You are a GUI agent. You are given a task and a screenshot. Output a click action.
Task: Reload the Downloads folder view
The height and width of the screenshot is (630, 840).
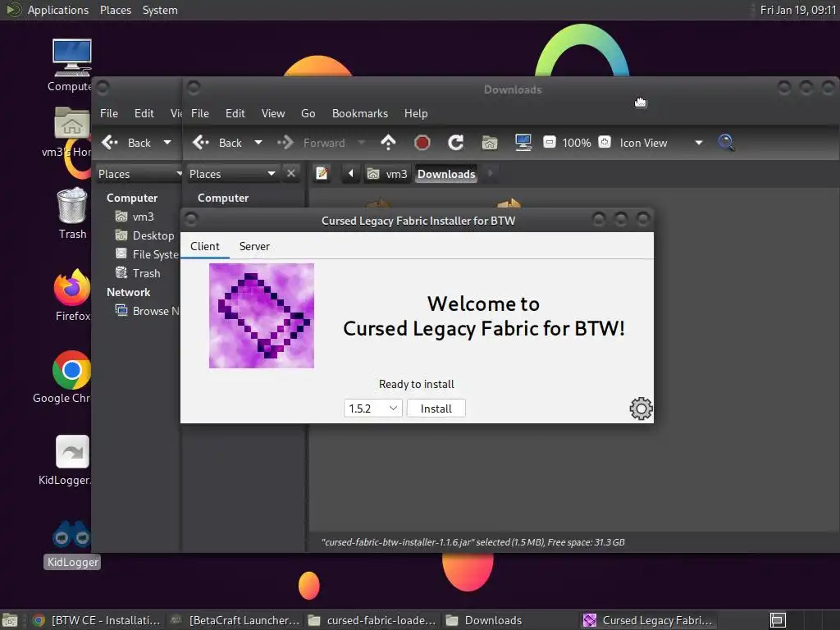tap(455, 143)
